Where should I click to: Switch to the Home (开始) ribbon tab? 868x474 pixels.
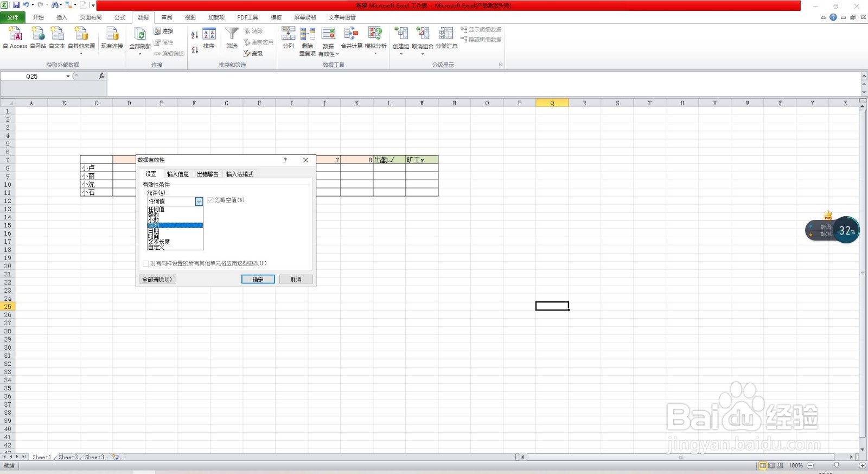pos(38,17)
